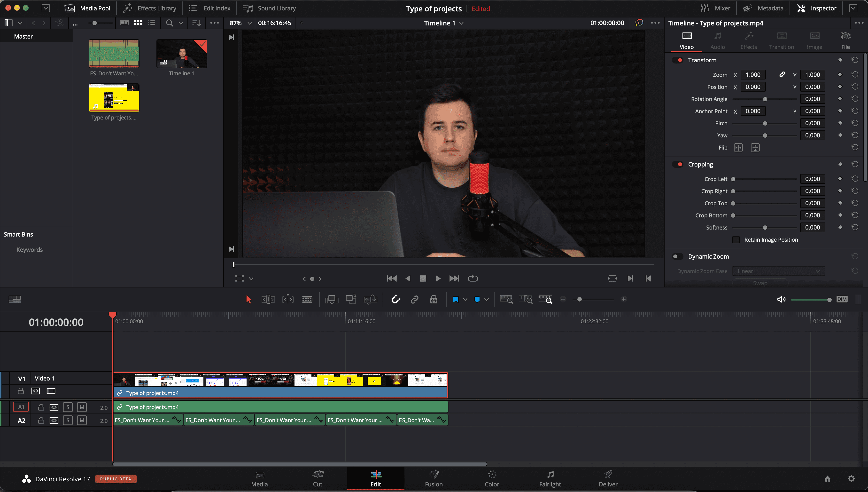
Task: Click the blue flag icon
Action: 456,299
